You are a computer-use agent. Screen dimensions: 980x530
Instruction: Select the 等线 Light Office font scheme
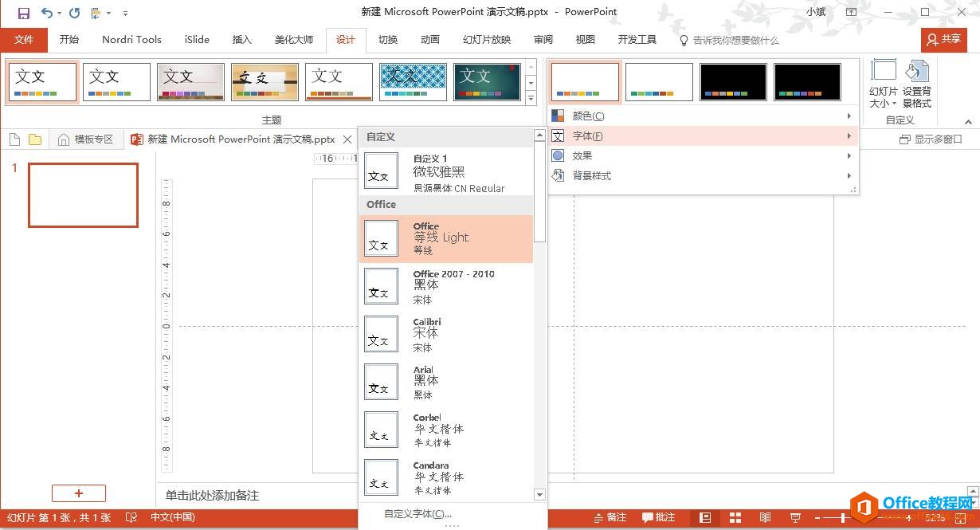click(x=446, y=238)
